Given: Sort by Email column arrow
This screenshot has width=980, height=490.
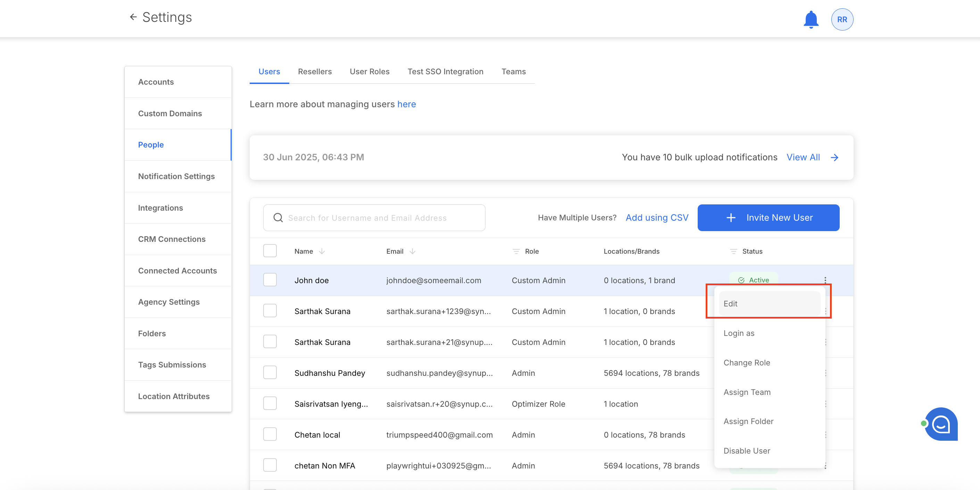Looking at the screenshot, I should pyautogui.click(x=413, y=251).
